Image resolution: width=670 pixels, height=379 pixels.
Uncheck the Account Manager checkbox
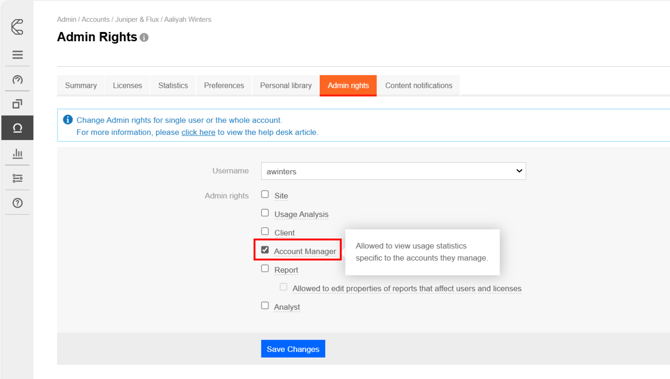(x=265, y=250)
